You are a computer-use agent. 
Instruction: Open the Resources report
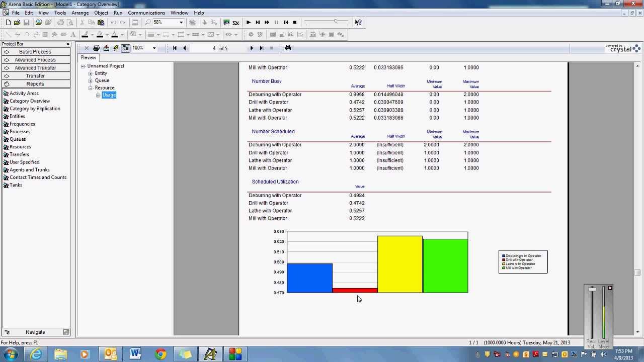coord(17,147)
